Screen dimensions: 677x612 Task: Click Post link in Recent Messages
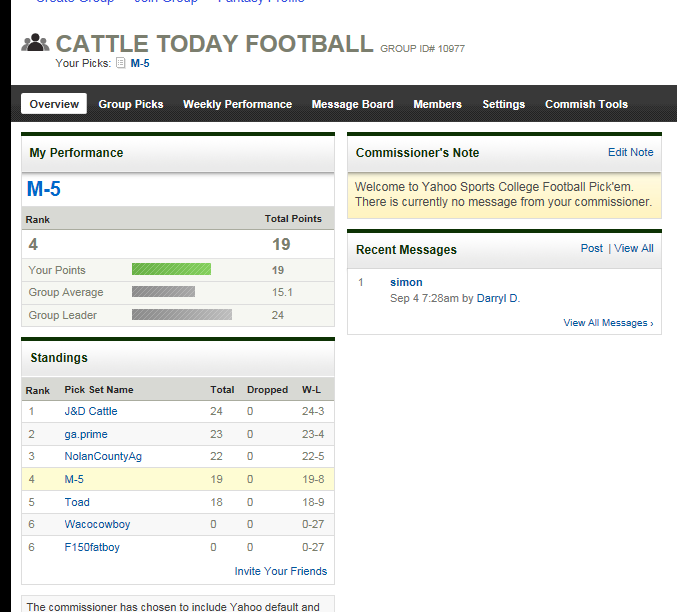pyautogui.click(x=592, y=248)
